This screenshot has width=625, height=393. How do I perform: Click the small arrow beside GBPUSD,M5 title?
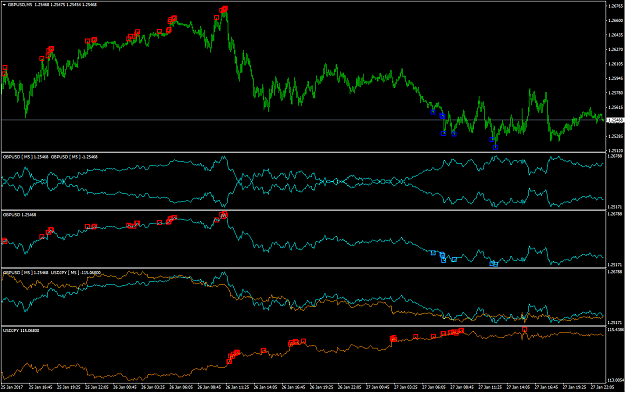4,5
